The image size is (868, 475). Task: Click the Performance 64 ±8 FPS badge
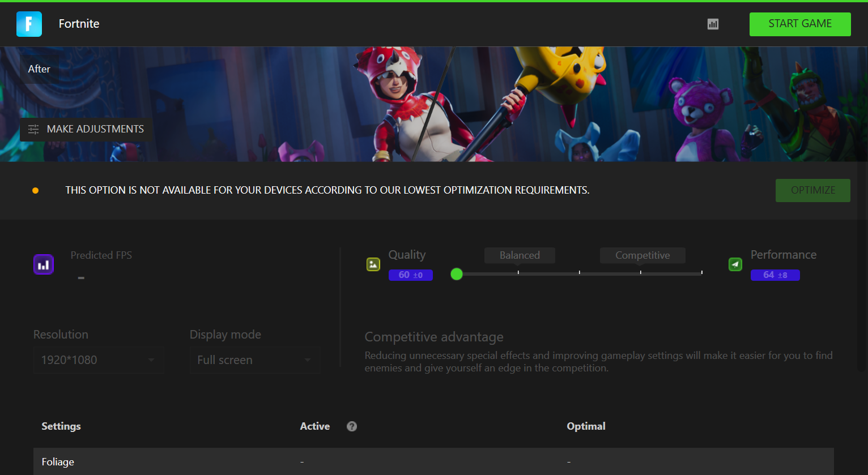775,275
